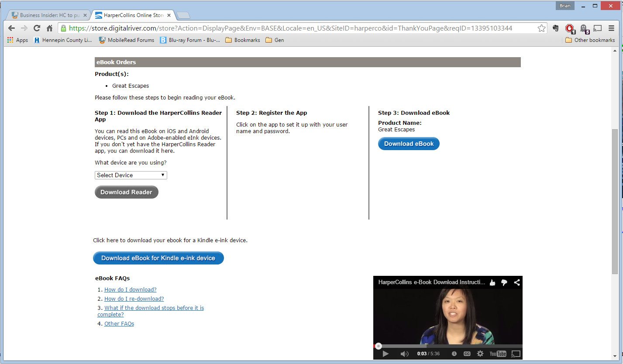Screen dimensions: 623x364
Task: Open the AdBlock stop-sign extension
Action: tap(570, 29)
